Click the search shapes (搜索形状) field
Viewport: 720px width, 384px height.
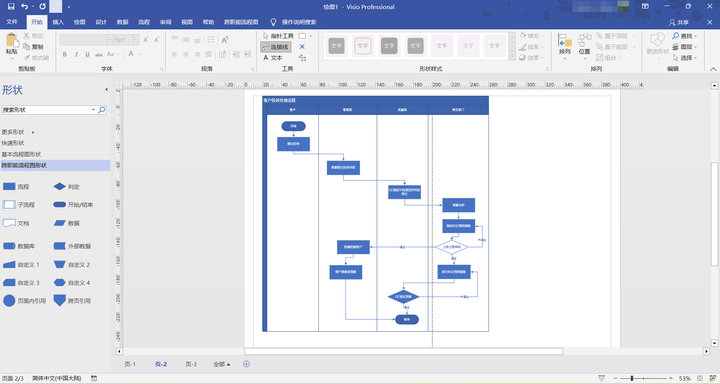pyautogui.click(x=48, y=110)
